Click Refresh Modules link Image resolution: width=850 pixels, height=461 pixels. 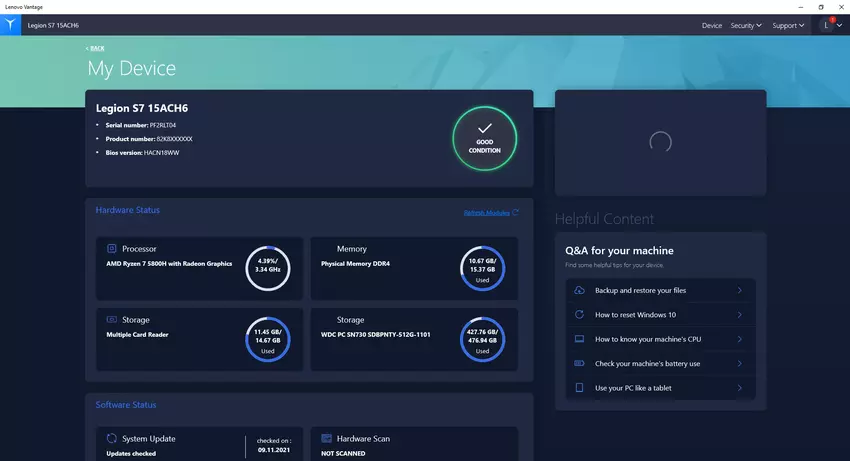[x=490, y=212]
